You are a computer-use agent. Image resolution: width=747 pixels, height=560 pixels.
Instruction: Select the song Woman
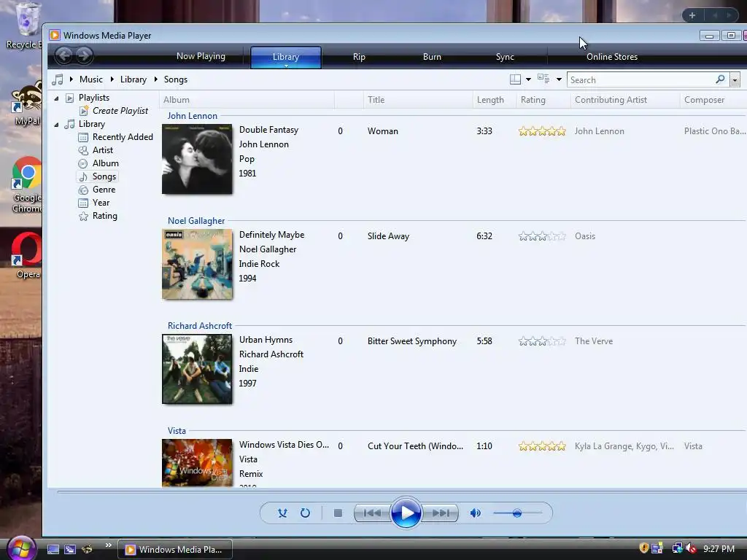click(382, 131)
